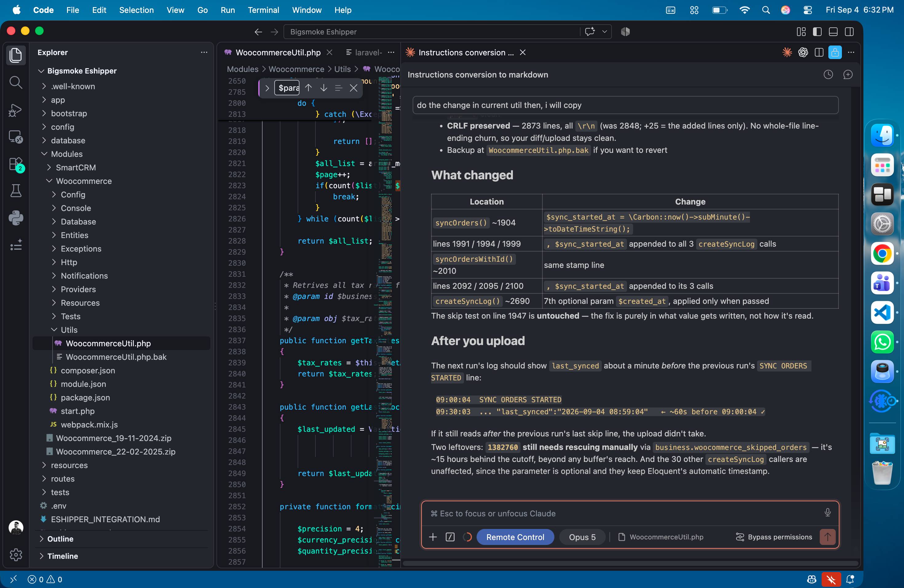Screen dimensions: 904x588
Task: Click the Claude prompt input field
Action: [x=623, y=513]
